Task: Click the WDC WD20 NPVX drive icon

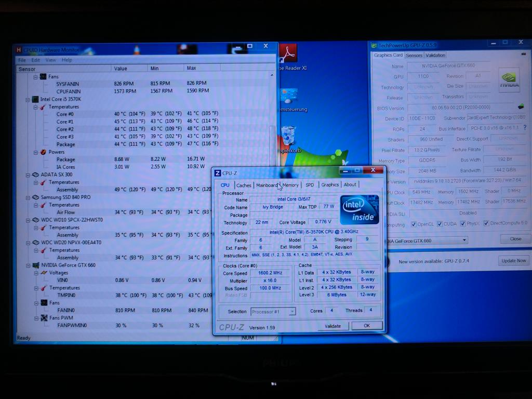Action: [x=36, y=243]
